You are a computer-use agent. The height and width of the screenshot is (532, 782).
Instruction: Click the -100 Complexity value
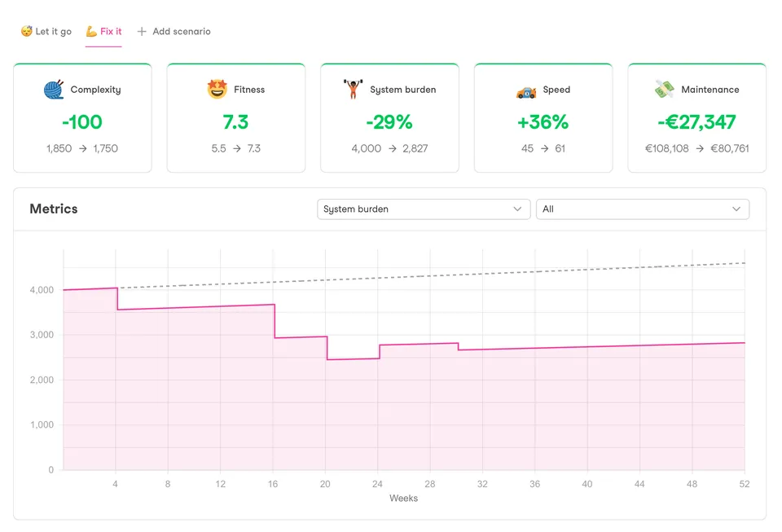coord(82,122)
